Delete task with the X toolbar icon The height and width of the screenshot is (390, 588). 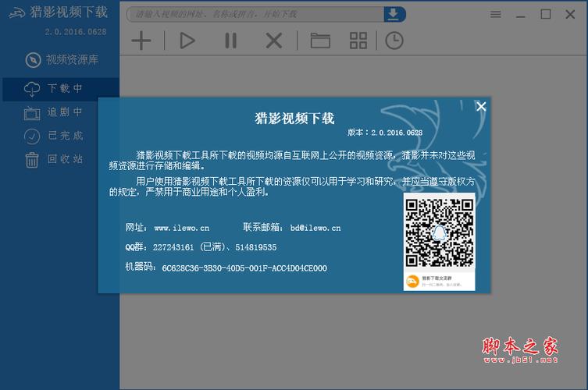[274, 41]
